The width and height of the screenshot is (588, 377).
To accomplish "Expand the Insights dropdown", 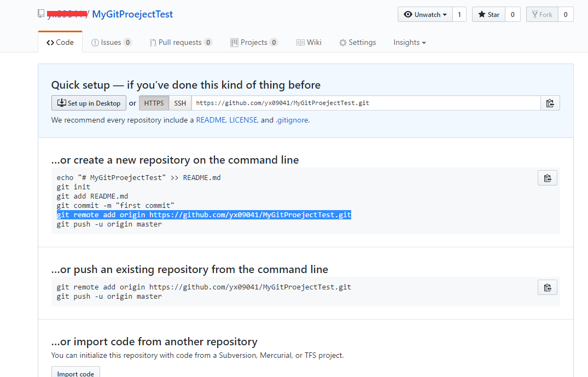I will coord(410,42).
